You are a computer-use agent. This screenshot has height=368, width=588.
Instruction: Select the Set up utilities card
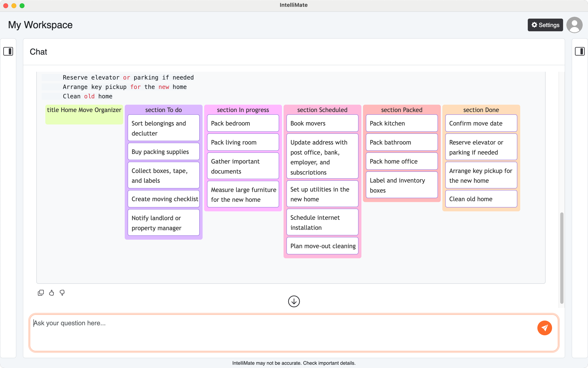[322, 194]
